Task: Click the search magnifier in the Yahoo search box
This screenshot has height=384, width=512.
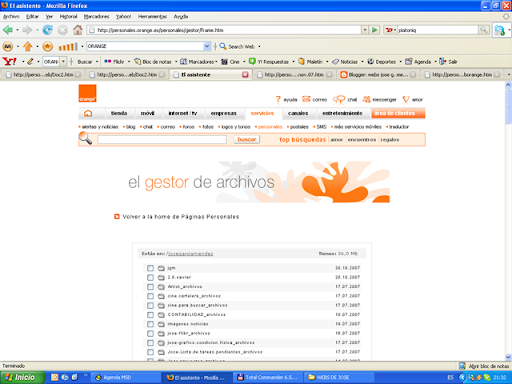Action: point(483,30)
